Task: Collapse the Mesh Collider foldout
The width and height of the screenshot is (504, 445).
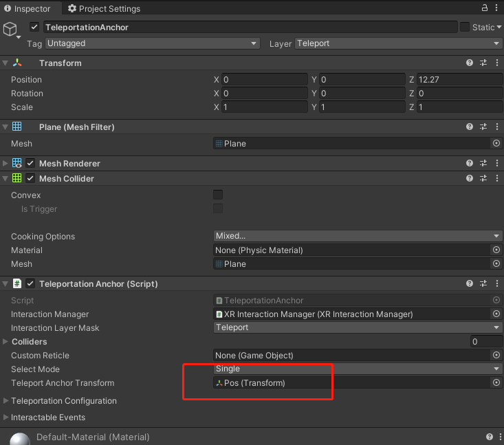Action: (5, 178)
